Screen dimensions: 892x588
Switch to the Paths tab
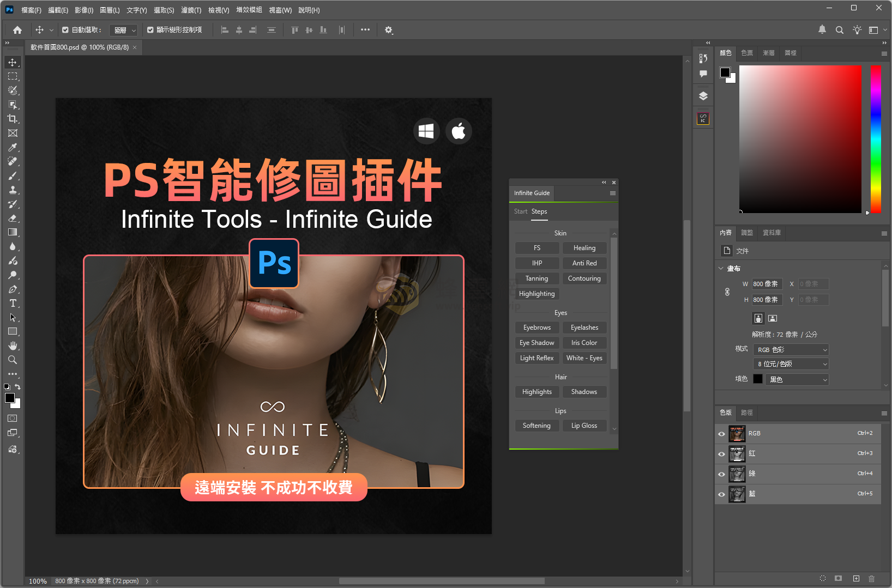747,413
